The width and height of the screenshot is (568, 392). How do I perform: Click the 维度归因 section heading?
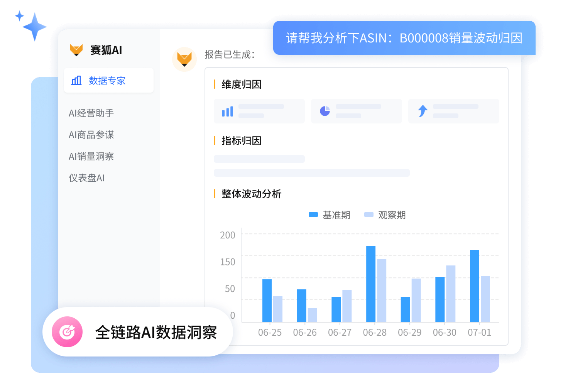coord(242,84)
